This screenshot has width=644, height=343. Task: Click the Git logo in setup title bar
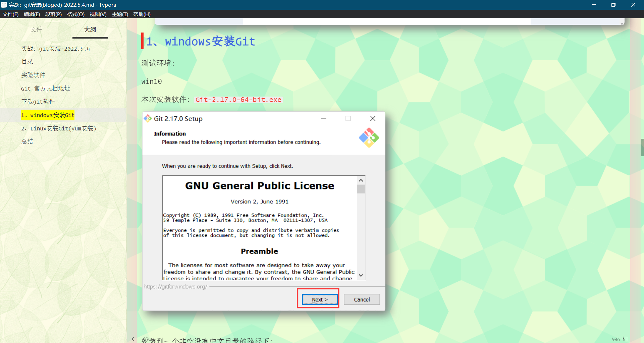(148, 118)
